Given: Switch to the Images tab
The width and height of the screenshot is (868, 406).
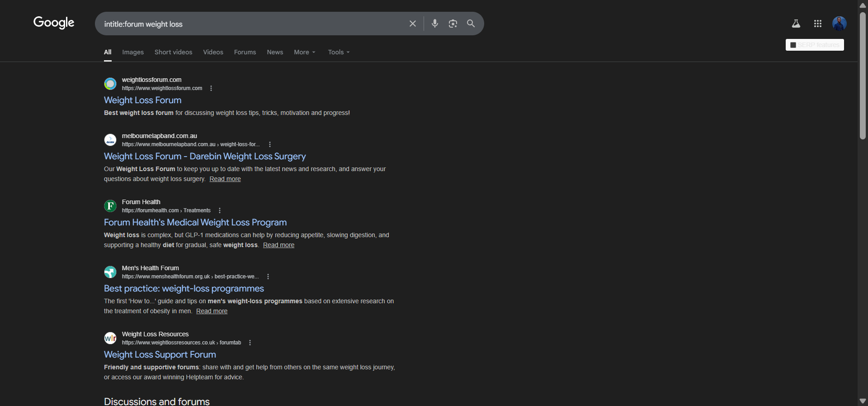Looking at the screenshot, I should (133, 52).
